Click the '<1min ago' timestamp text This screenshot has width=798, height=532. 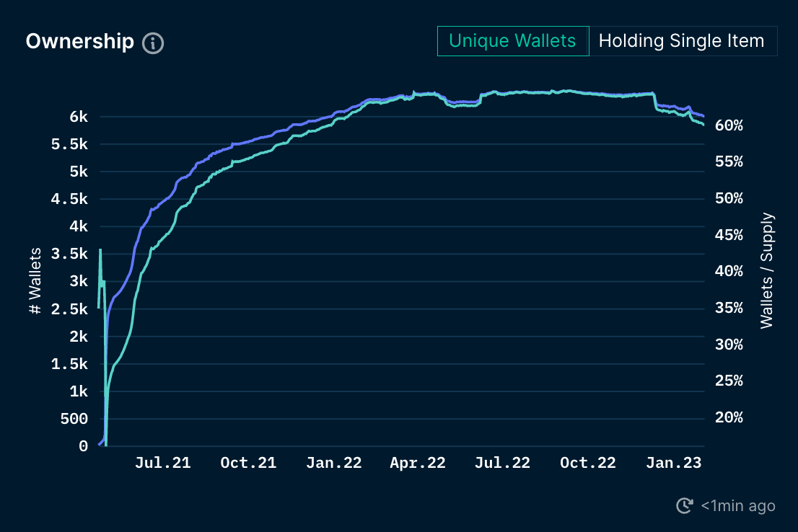[x=738, y=506]
